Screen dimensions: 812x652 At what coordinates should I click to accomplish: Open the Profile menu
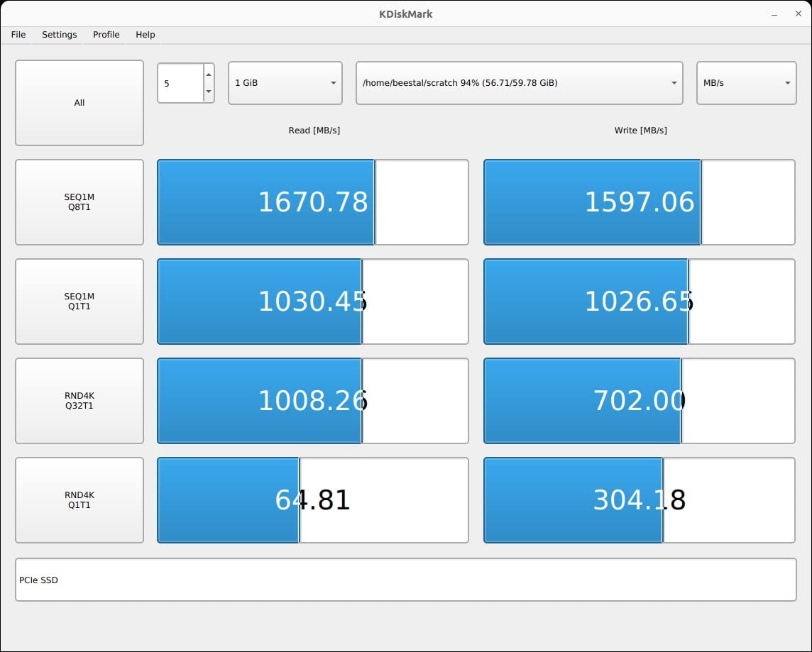pyautogui.click(x=106, y=35)
